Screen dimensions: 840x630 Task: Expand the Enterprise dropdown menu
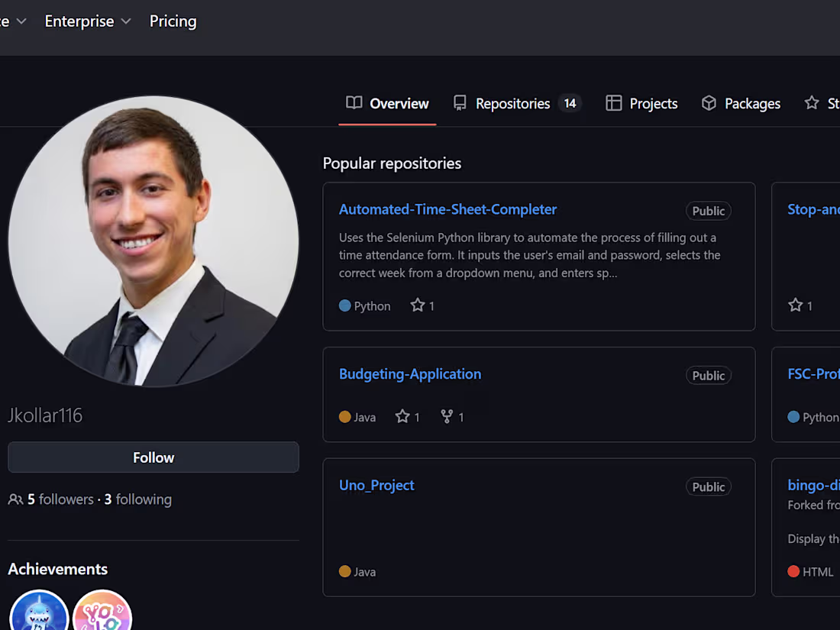pyautogui.click(x=87, y=21)
